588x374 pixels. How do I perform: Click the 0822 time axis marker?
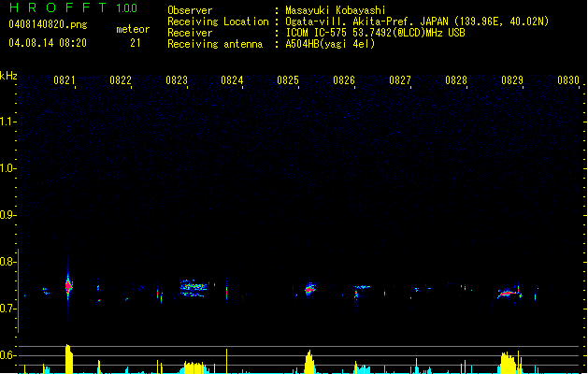click(x=121, y=80)
